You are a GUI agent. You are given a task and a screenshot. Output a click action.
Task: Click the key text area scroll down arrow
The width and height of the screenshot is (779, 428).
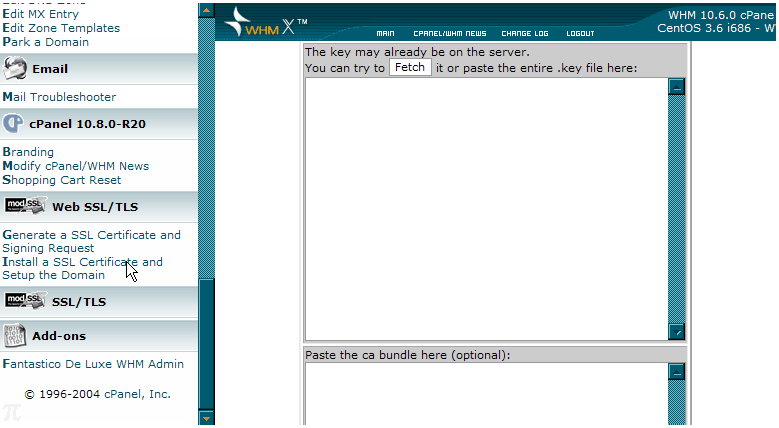point(677,332)
